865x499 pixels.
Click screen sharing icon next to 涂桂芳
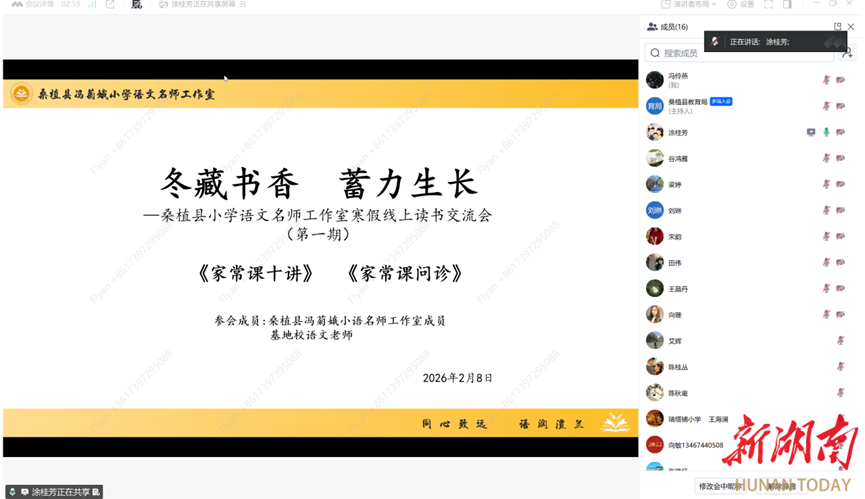(811, 132)
